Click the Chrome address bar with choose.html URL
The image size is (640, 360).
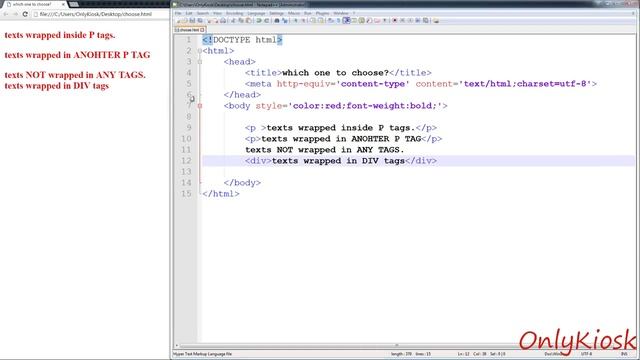click(x=100, y=14)
